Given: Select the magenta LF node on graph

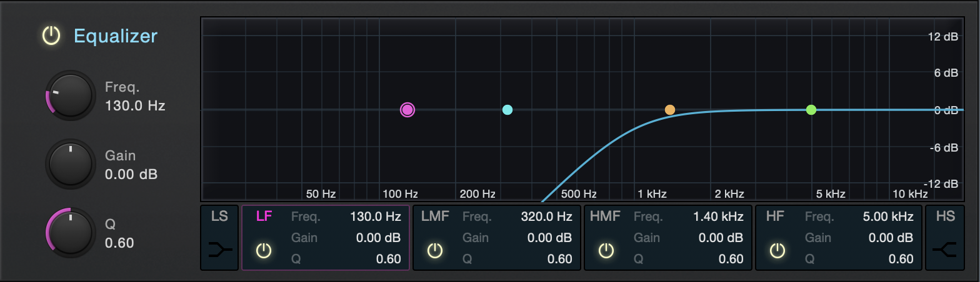Looking at the screenshot, I should (x=407, y=110).
